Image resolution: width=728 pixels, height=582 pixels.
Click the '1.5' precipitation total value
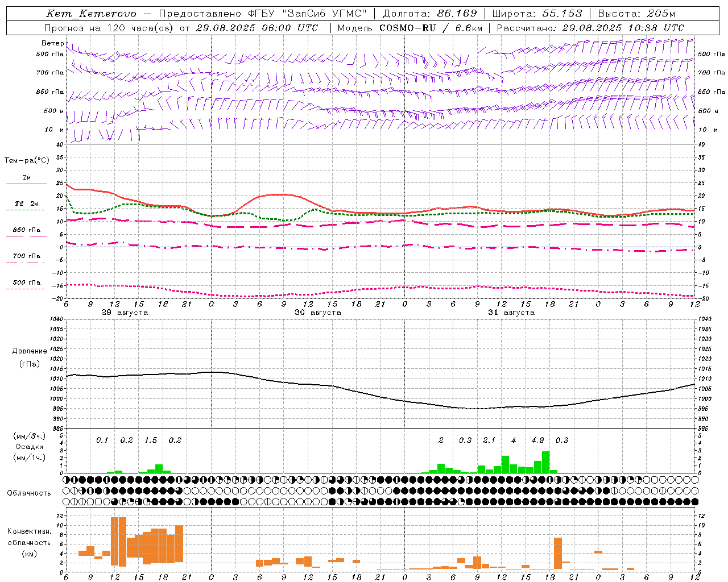point(151,440)
